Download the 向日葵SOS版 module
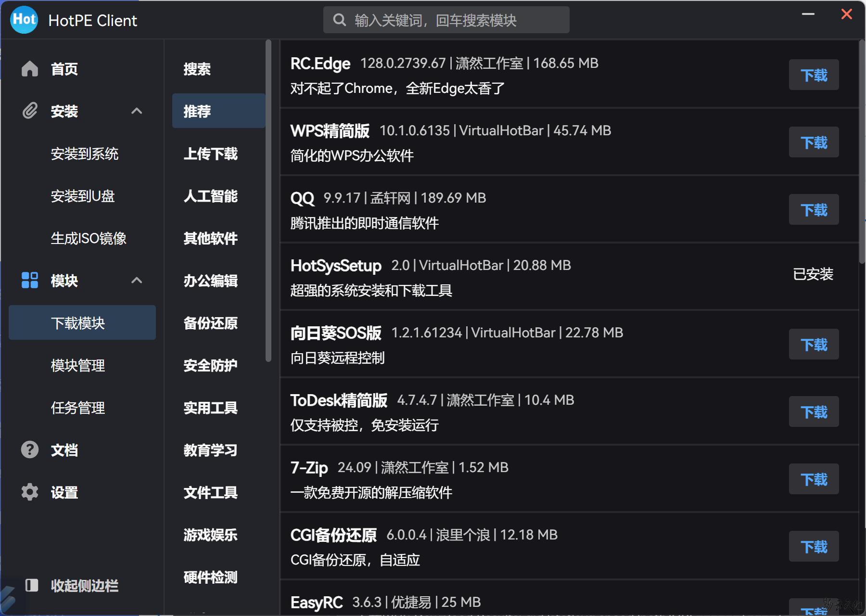The width and height of the screenshot is (866, 616). tap(814, 344)
